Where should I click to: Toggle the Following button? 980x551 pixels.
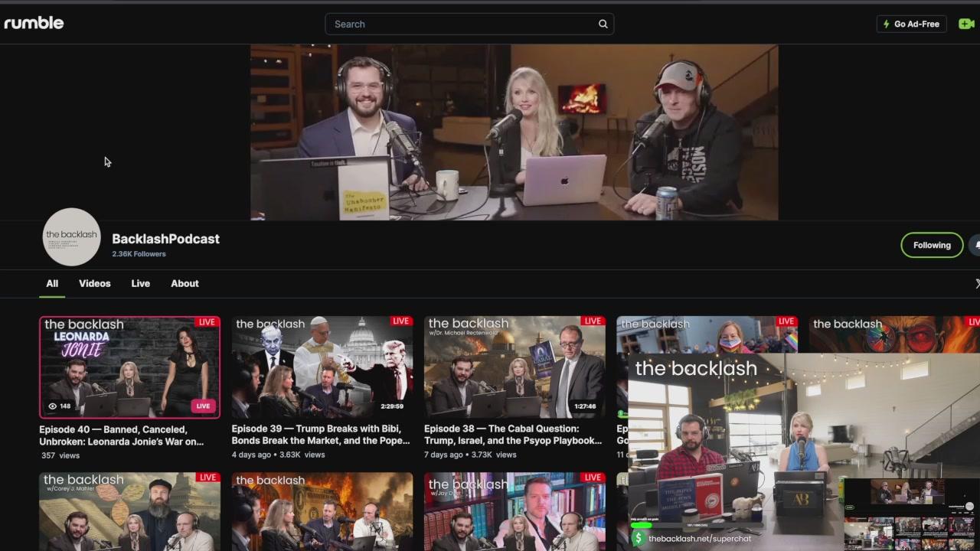(x=932, y=245)
